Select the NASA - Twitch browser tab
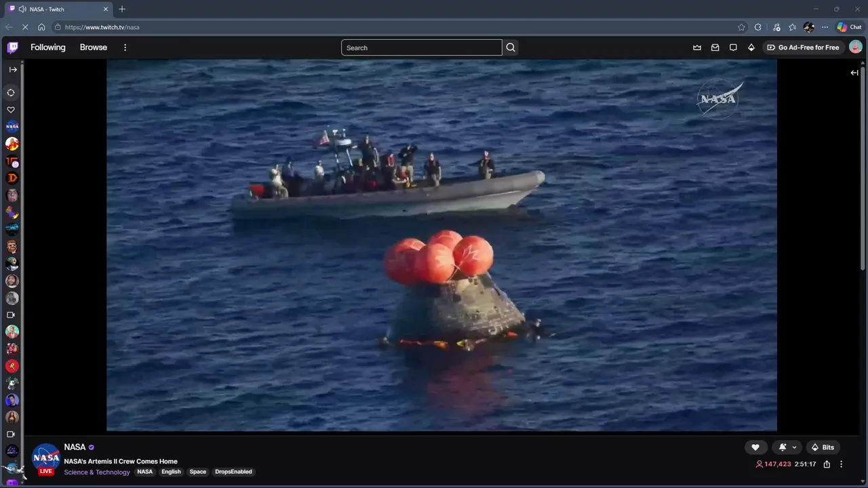The height and width of the screenshot is (488, 868). 58,9
